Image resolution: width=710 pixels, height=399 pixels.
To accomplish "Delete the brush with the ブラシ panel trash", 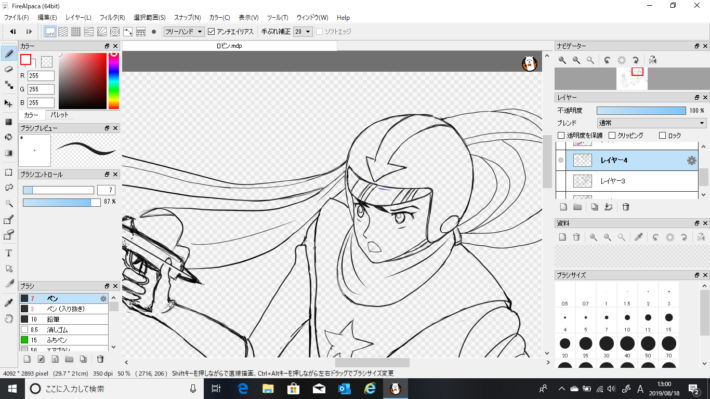I will (100, 359).
